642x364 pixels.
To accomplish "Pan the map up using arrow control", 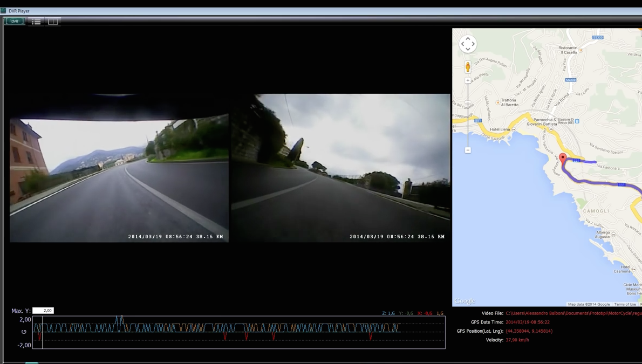I will (468, 39).
